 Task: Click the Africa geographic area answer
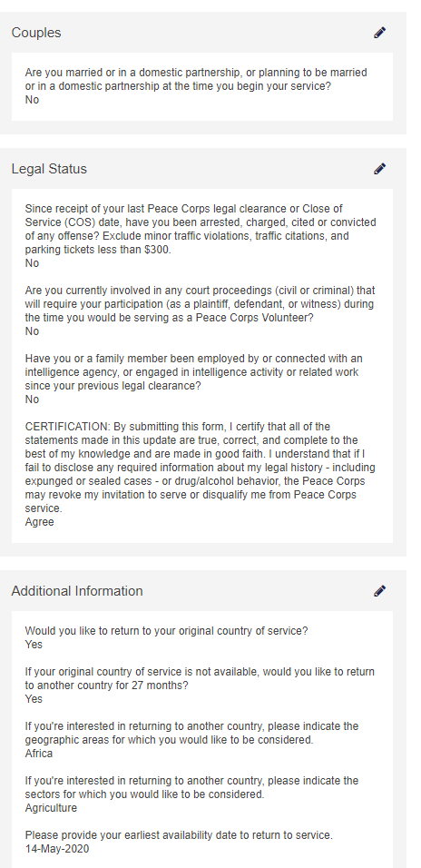pos(39,754)
